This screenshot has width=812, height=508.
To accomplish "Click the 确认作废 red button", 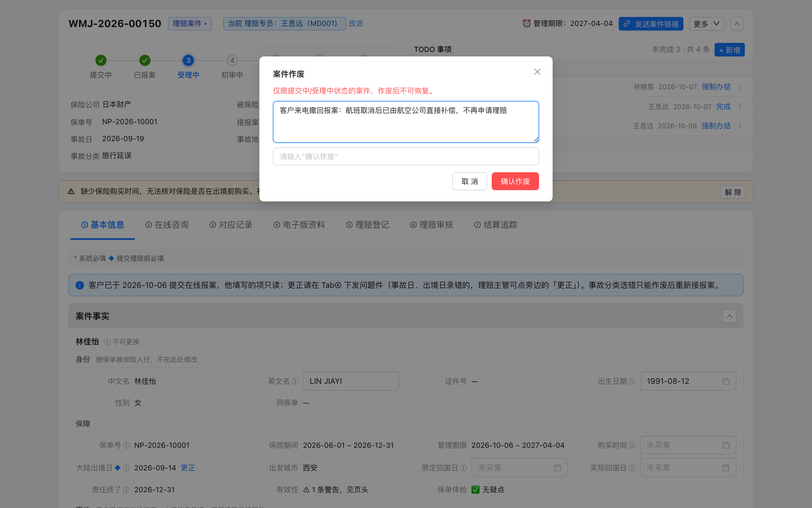I will (515, 181).
